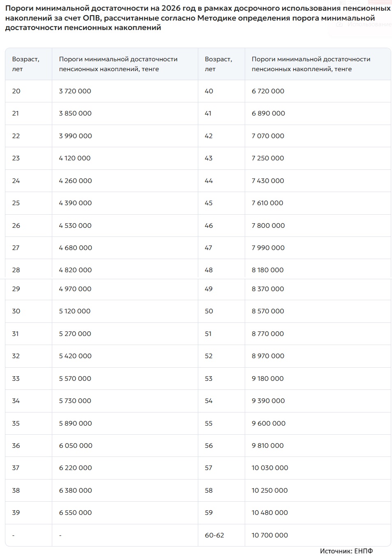Select the age 40 cell
The height and width of the screenshot is (556, 392).
coord(209,91)
